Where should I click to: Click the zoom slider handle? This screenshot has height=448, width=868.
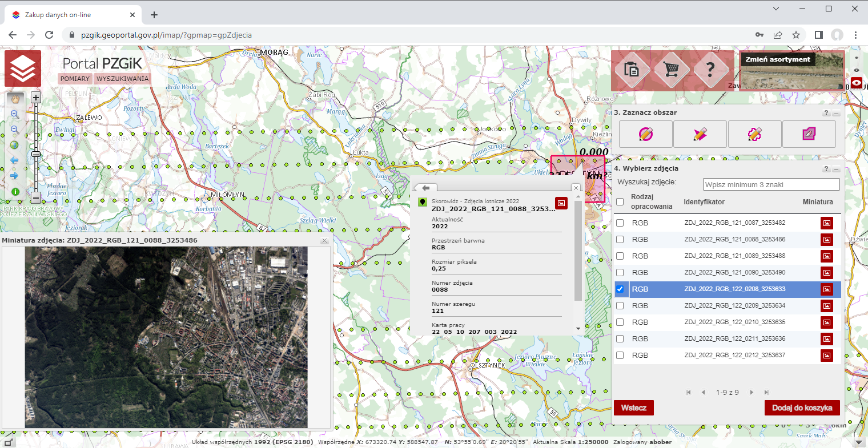[x=35, y=154]
